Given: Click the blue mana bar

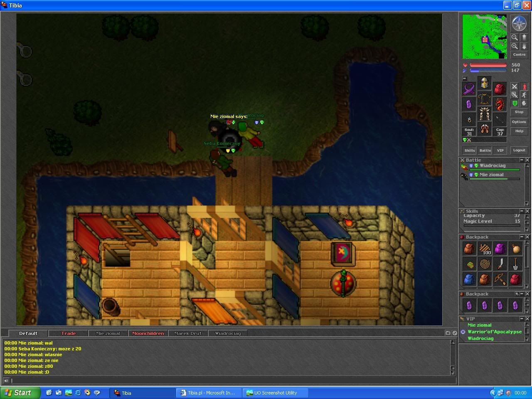Looking at the screenshot, I should tap(488, 71).
